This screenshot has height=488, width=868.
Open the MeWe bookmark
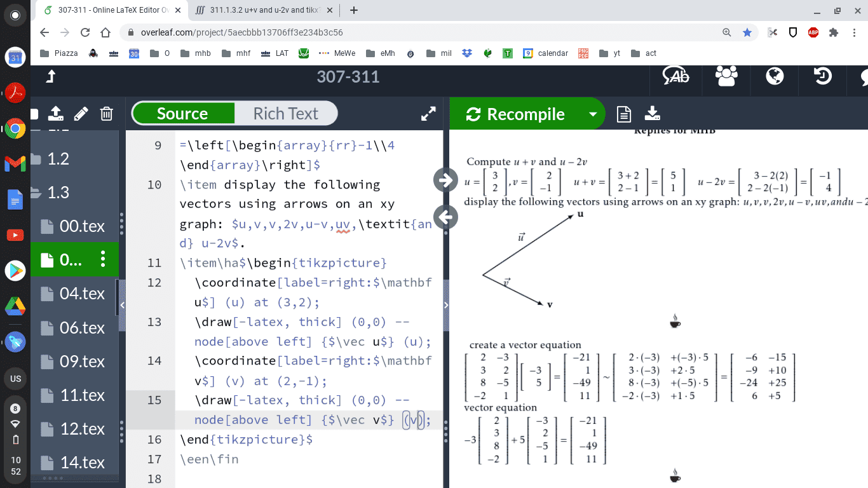(x=337, y=53)
